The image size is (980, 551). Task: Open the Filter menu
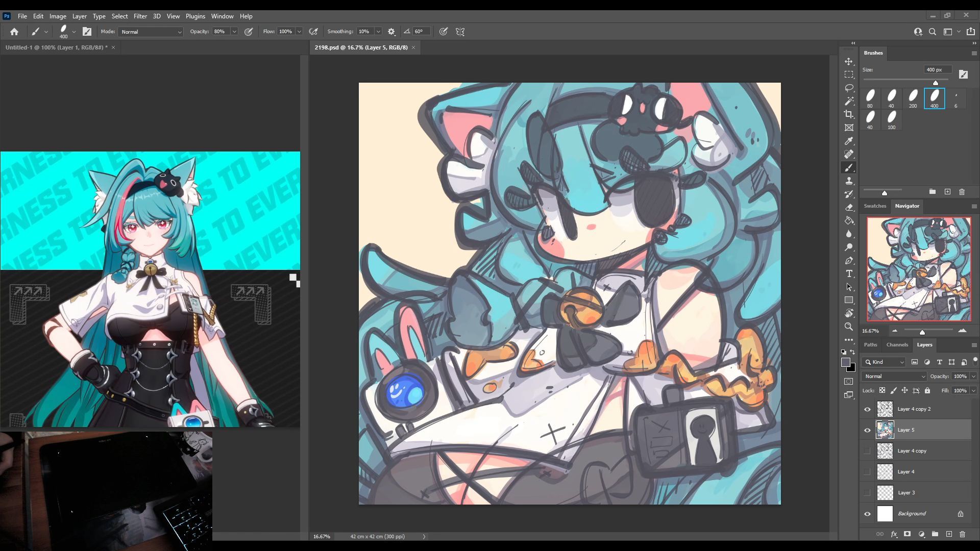coord(140,16)
